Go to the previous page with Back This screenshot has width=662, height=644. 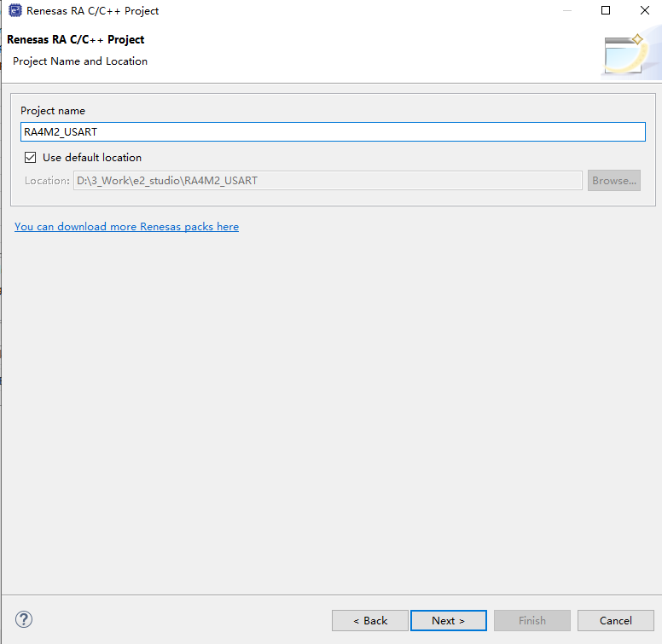coord(370,620)
